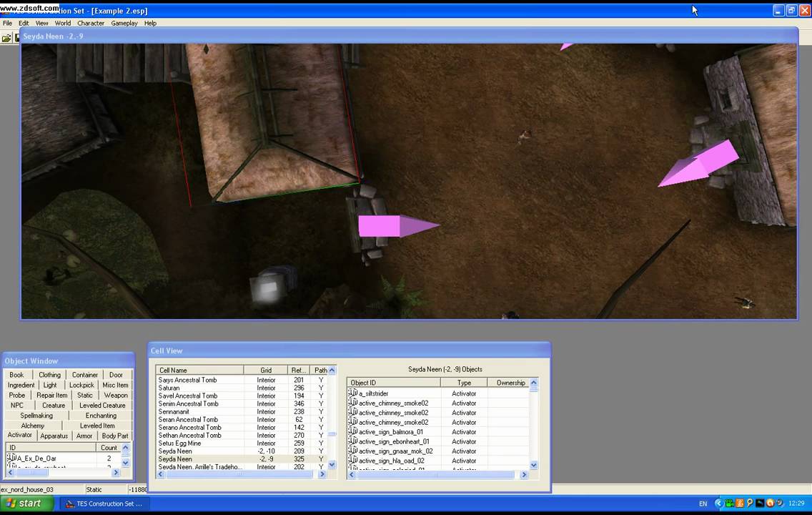812x515 pixels.
Task: Sort cell list by Cell Name header
Action: click(200, 370)
